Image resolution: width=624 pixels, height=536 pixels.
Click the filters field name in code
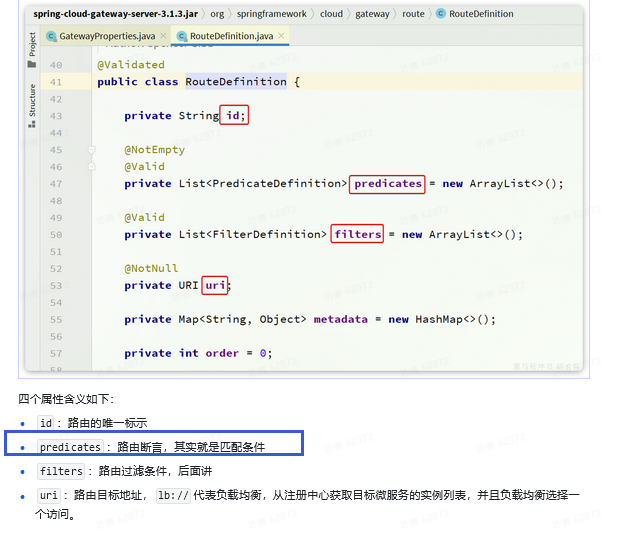tap(358, 234)
